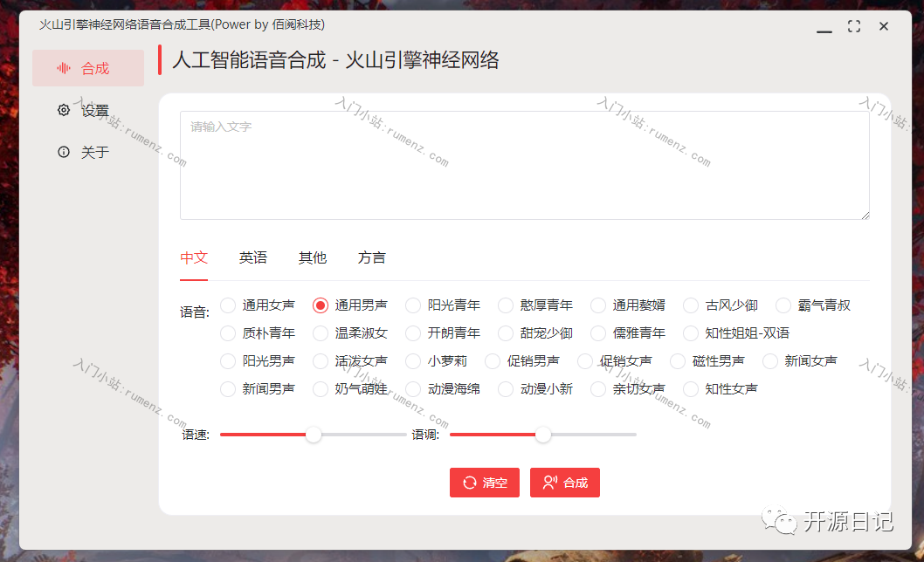Click the info icon beside 关于
The height and width of the screenshot is (562, 924).
(x=64, y=152)
